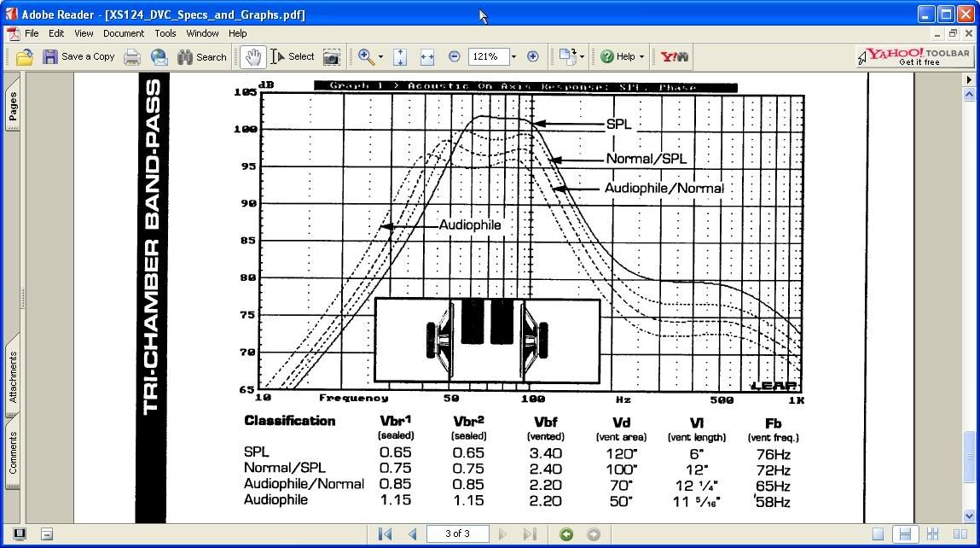Open the Document menu
The height and width of the screenshot is (548, 980).
tap(123, 33)
